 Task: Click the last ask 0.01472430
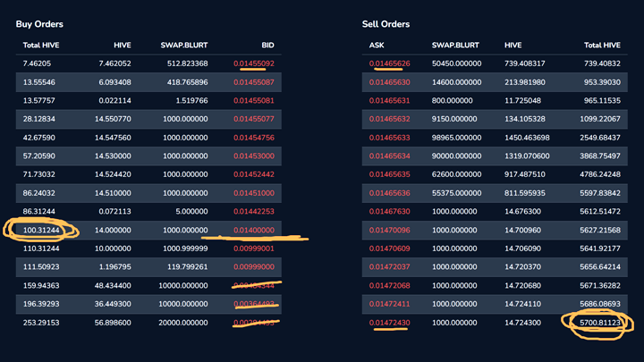[x=389, y=322]
